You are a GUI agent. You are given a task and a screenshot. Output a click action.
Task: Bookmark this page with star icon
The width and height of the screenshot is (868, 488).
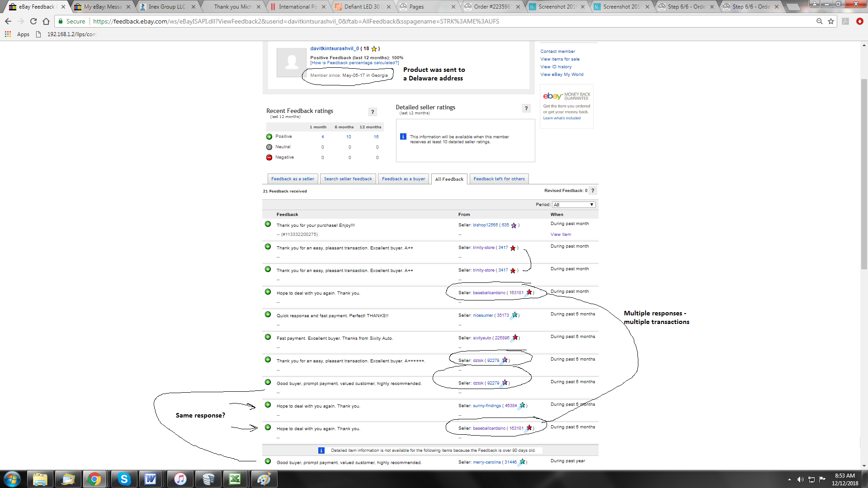pos(831,21)
